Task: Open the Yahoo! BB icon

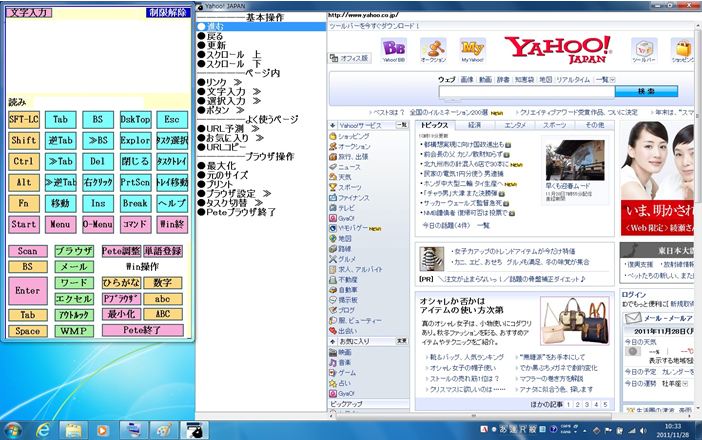Action: (394, 50)
